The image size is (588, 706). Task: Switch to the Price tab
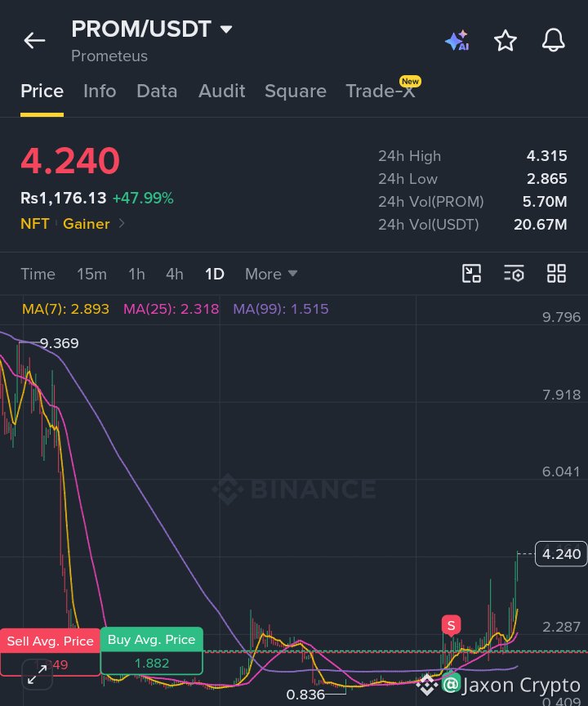(42, 91)
